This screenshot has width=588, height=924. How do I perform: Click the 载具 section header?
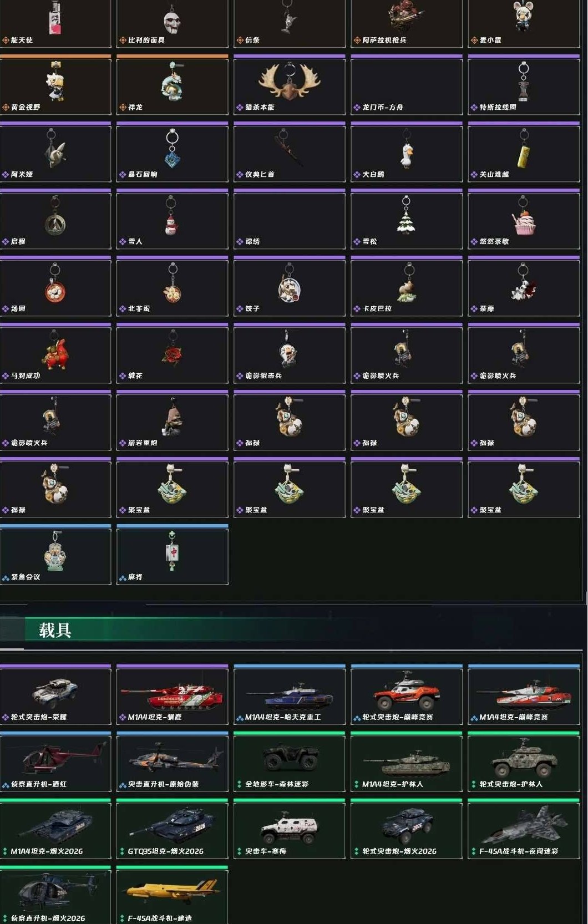pyautogui.click(x=55, y=631)
